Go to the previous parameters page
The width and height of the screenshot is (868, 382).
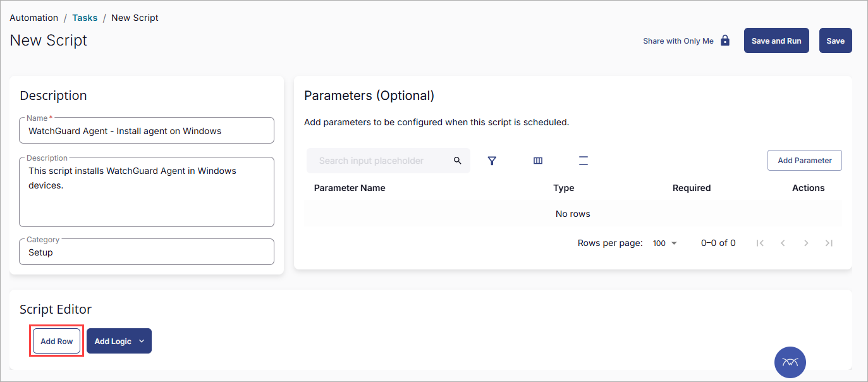click(783, 243)
